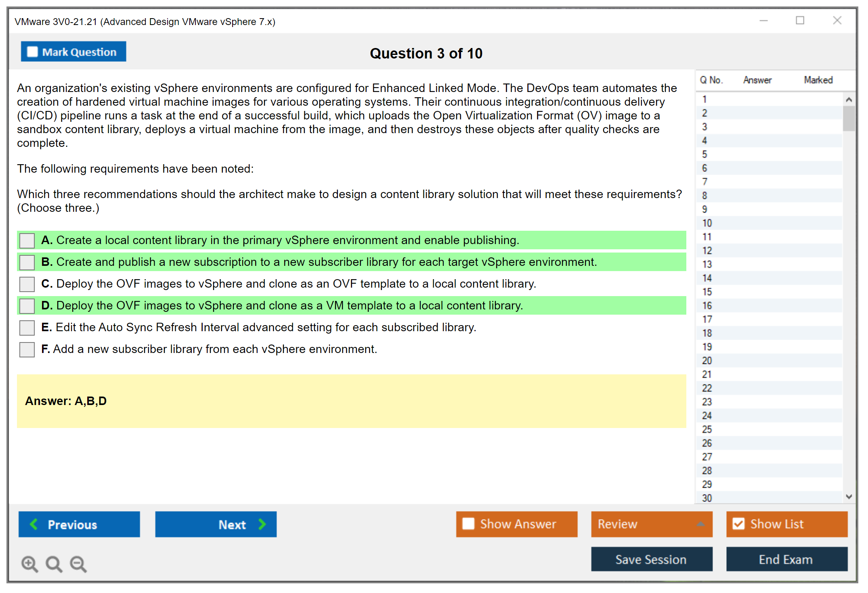Go to Next question
Screen dimensions: 868x593
point(216,524)
